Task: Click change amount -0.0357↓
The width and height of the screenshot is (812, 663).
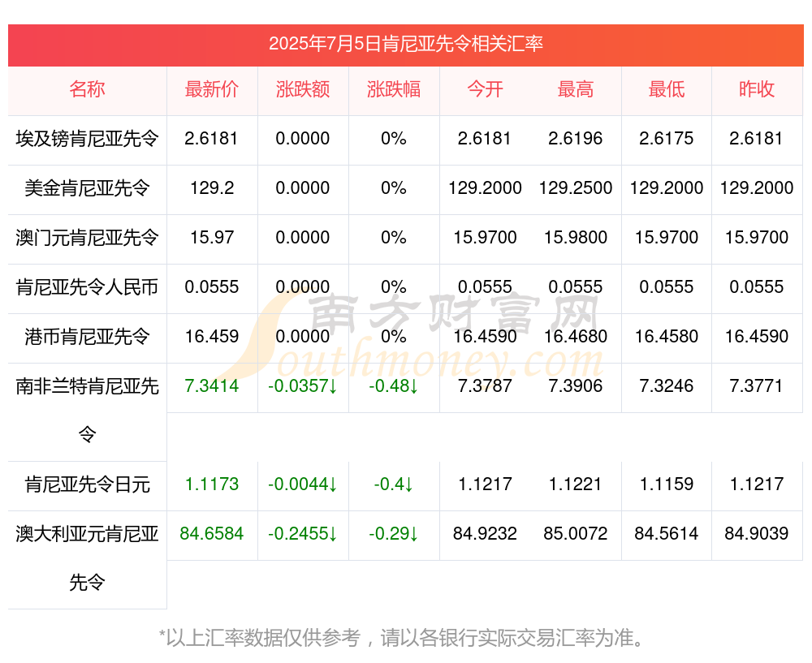Action: (303, 386)
